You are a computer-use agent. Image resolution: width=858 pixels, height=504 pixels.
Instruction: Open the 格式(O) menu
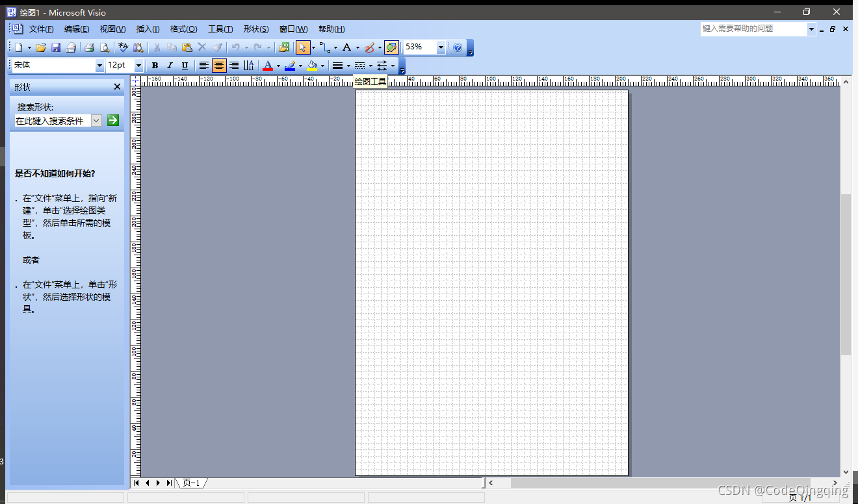coord(183,29)
